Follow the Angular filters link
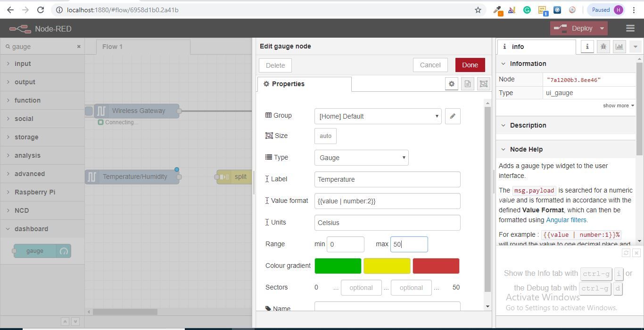 (567, 220)
